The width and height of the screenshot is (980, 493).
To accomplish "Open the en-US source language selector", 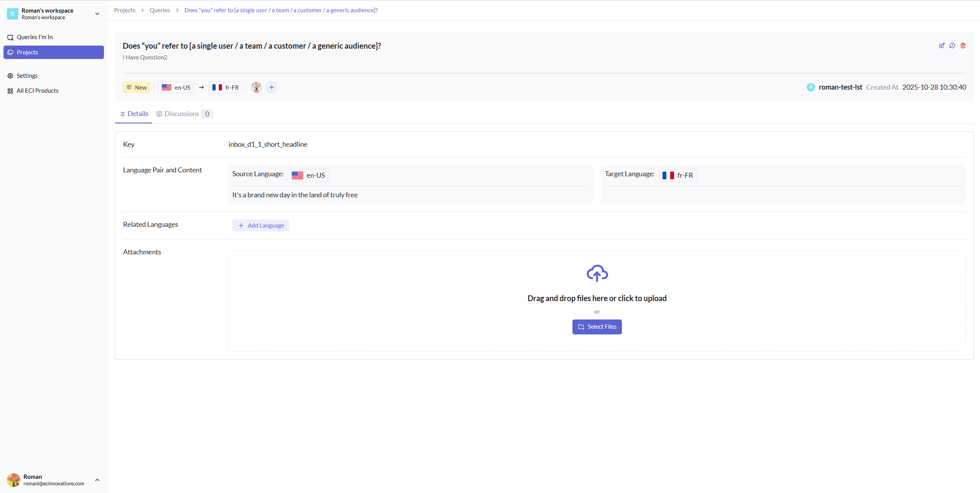I will [x=308, y=175].
